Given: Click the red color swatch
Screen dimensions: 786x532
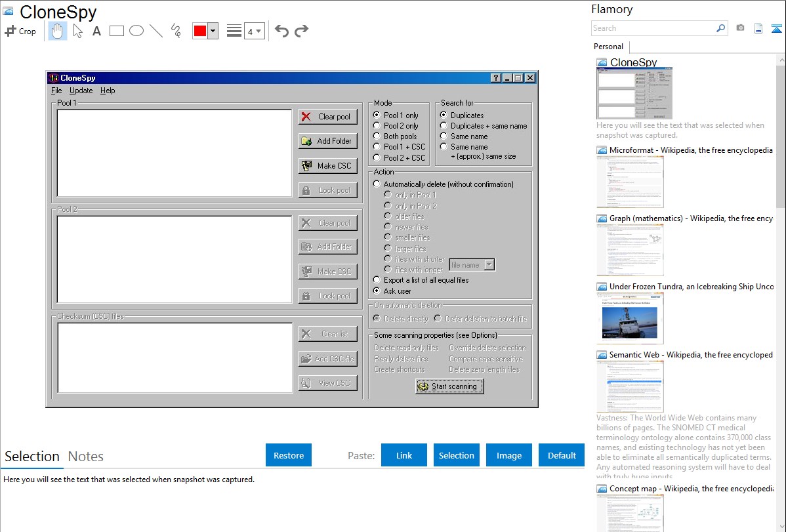Looking at the screenshot, I should click(199, 31).
